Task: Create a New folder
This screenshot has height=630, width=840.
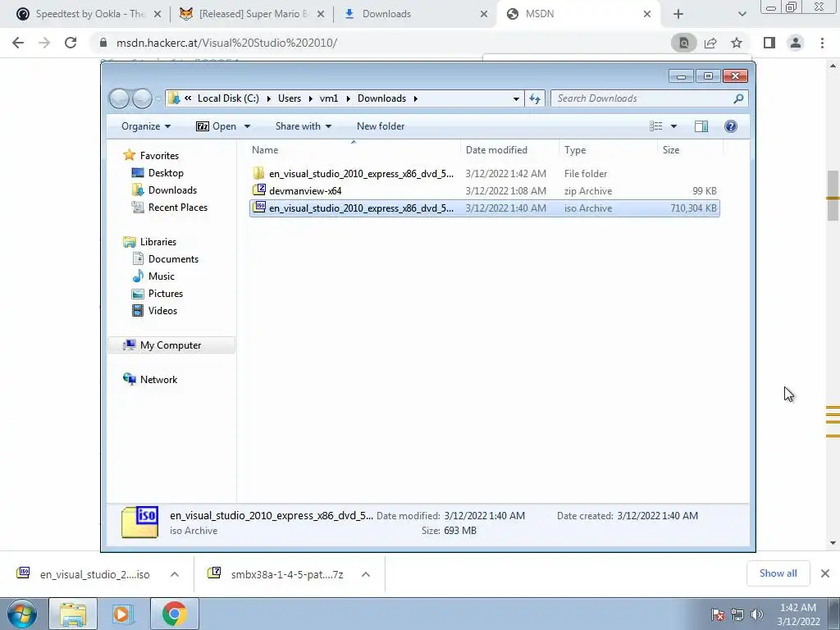Action: (381, 126)
